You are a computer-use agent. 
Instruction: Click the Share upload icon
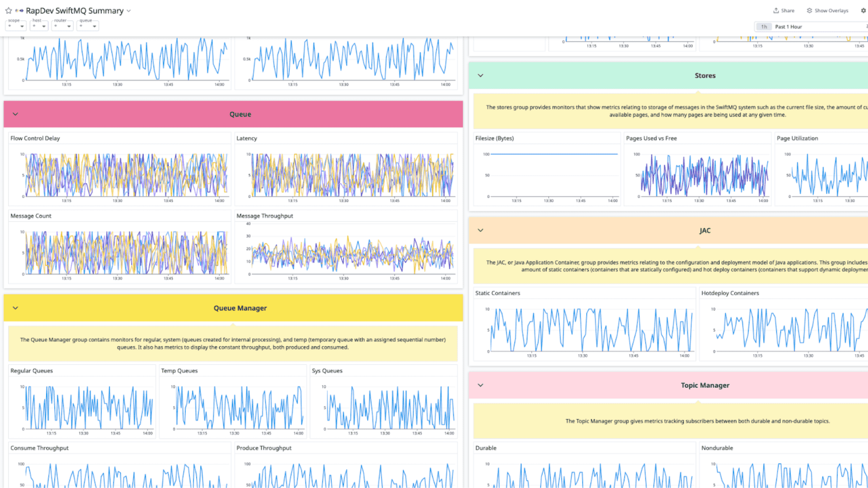[776, 10]
